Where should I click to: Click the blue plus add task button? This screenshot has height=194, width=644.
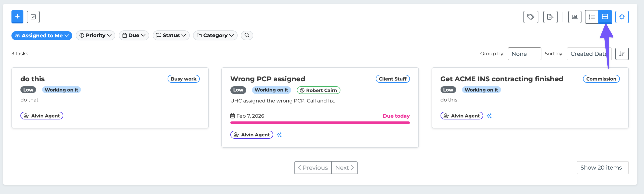coord(17,17)
